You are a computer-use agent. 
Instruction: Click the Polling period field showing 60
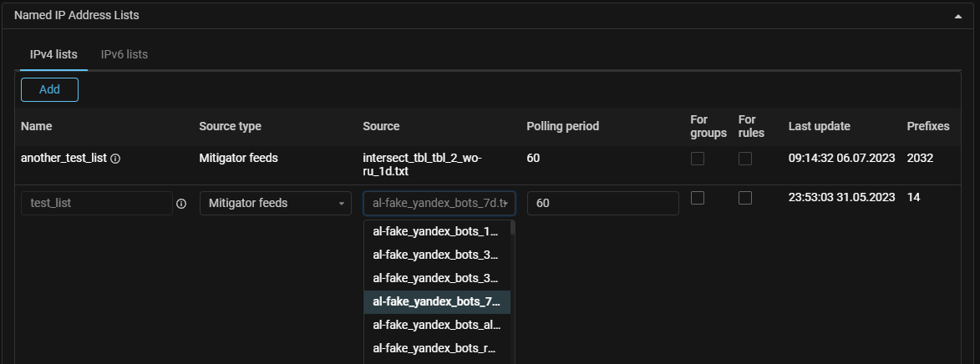click(602, 203)
